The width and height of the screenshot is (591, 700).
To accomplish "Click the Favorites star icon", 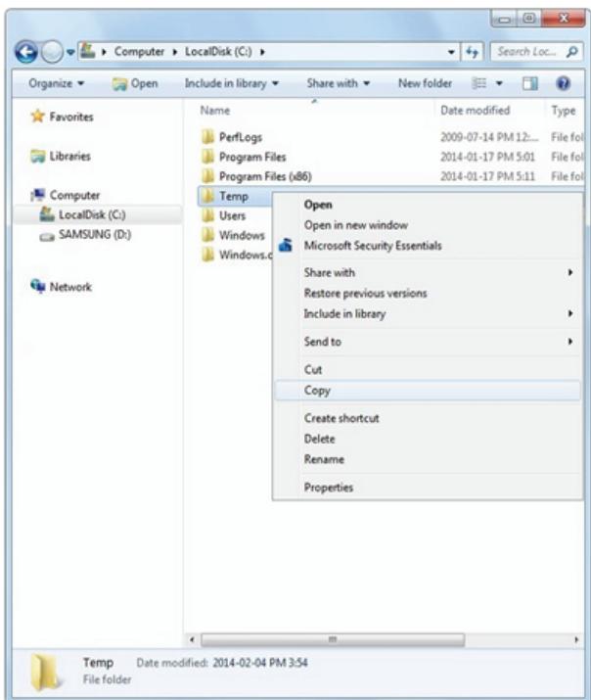I will (x=38, y=117).
